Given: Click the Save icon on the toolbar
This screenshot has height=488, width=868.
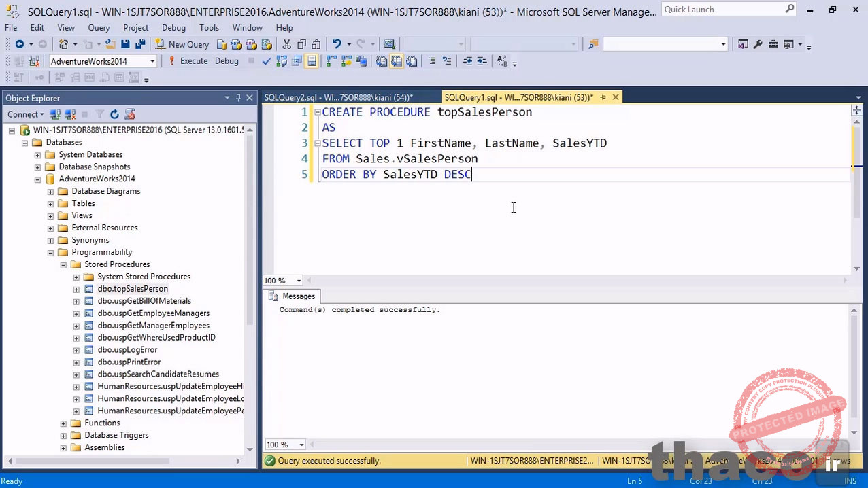Looking at the screenshot, I should 125,44.
